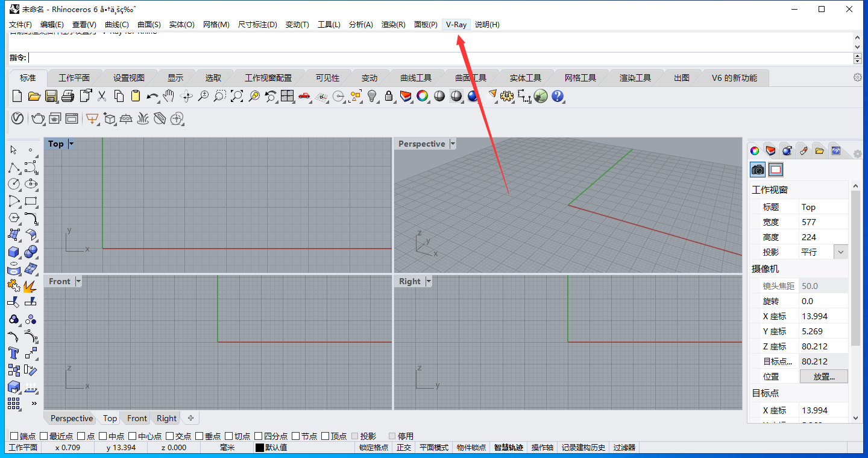Click the padlock lock objects icon
The width and height of the screenshot is (868, 458).
point(389,95)
